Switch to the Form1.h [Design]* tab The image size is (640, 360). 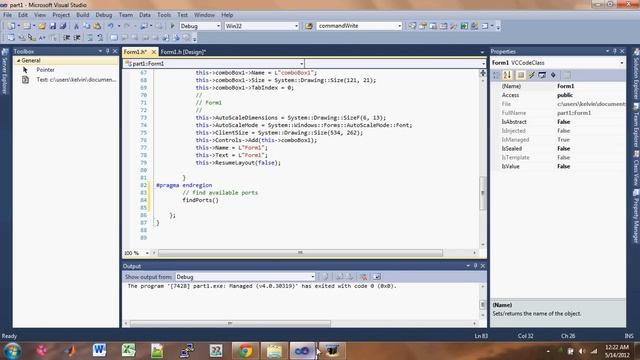[x=183, y=52]
